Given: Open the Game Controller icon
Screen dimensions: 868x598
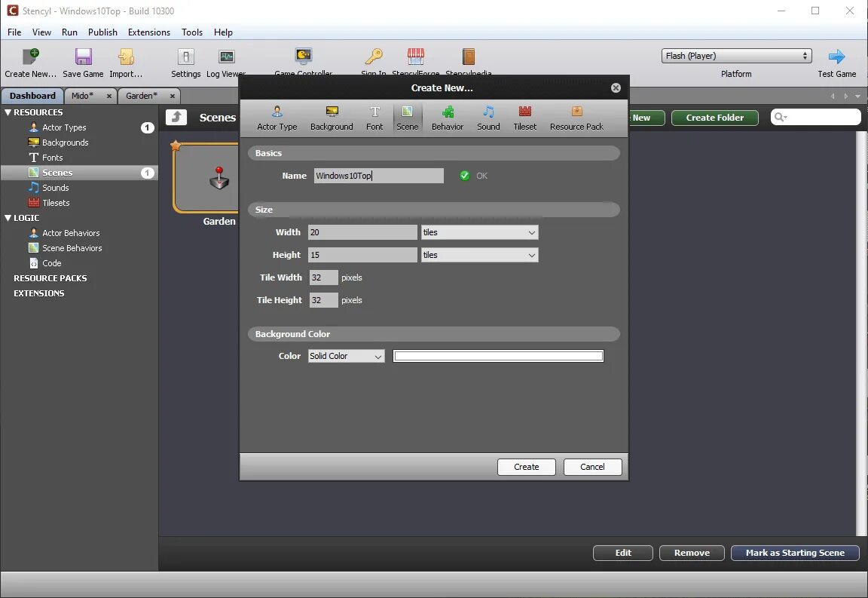Looking at the screenshot, I should pyautogui.click(x=304, y=56).
